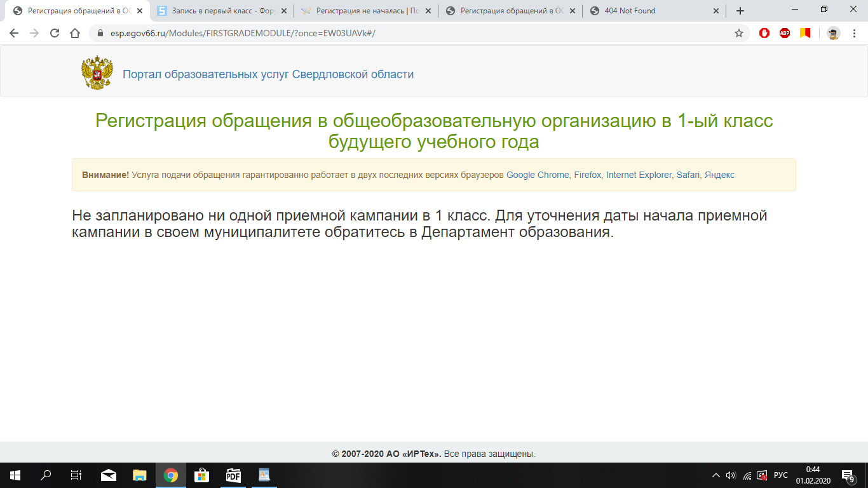Click the Internet Explorer link

click(x=639, y=175)
